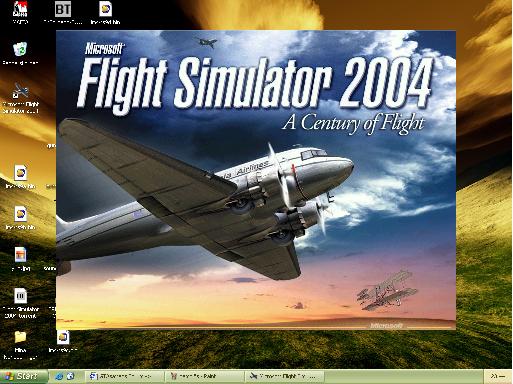This screenshot has height=384, width=513.
Task: Click the Start button
Action: click(x=24, y=376)
